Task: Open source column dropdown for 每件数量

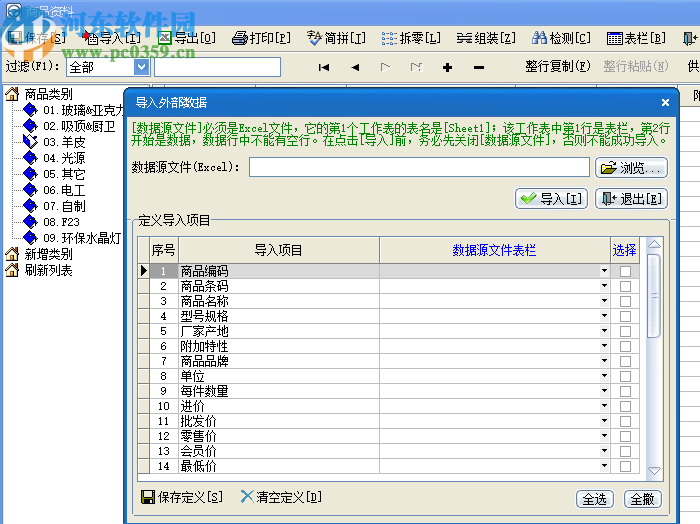Action: tap(604, 391)
